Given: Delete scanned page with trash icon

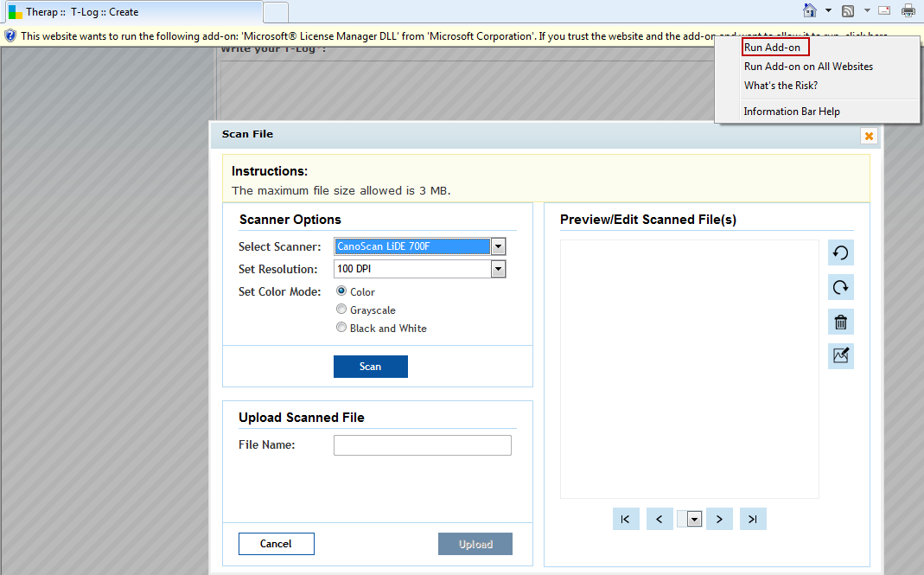Looking at the screenshot, I should coord(841,322).
